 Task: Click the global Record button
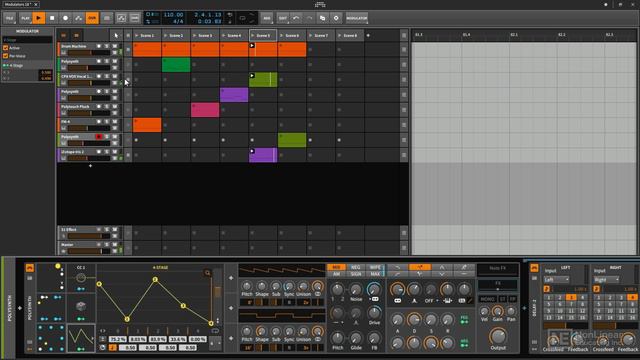point(65,18)
